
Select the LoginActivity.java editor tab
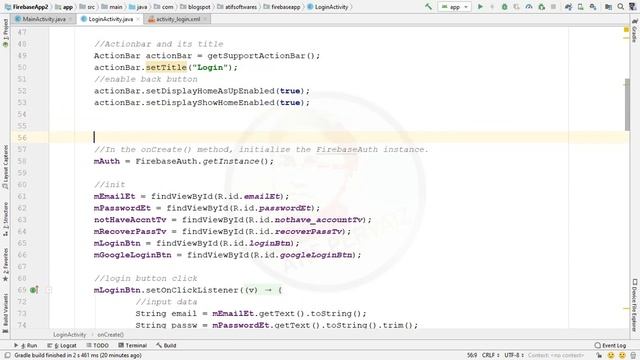(x=111, y=19)
